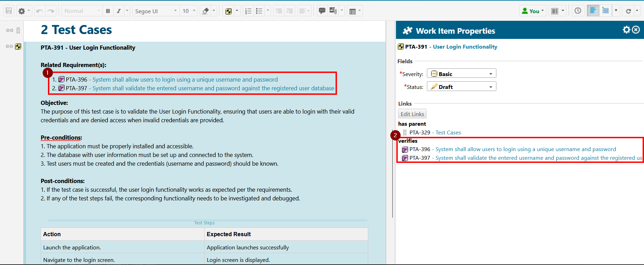This screenshot has height=265, width=644.
Task: Toggle italic formatting
Action: pos(118,11)
